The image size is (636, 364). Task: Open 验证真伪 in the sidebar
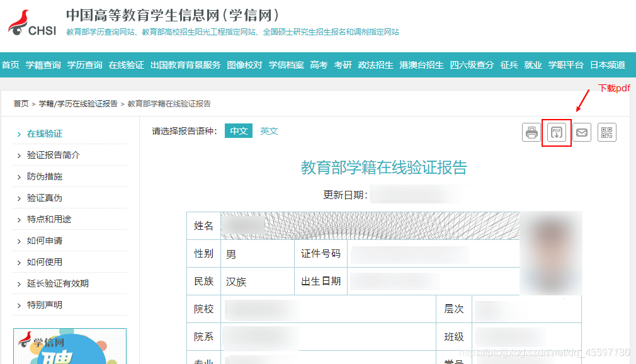45,198
